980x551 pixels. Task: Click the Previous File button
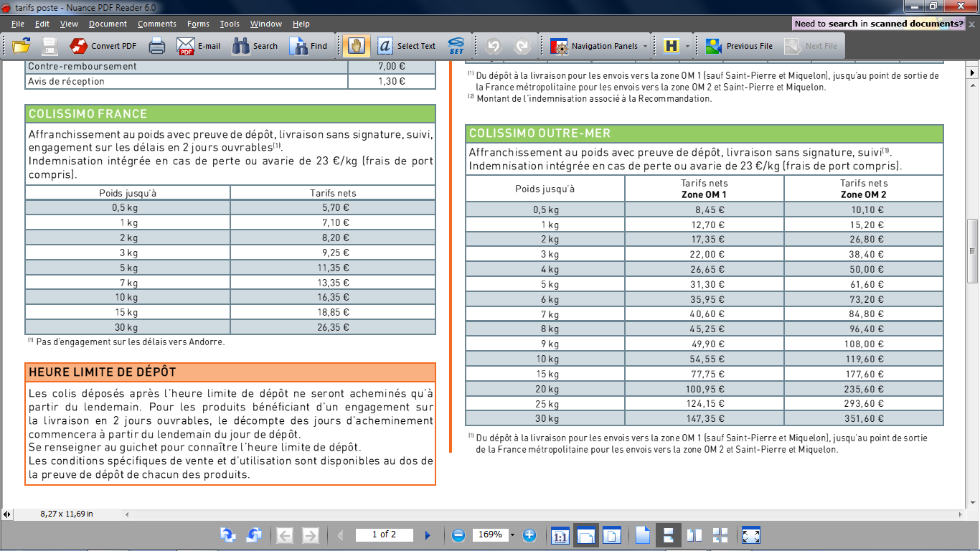[739, 46]
